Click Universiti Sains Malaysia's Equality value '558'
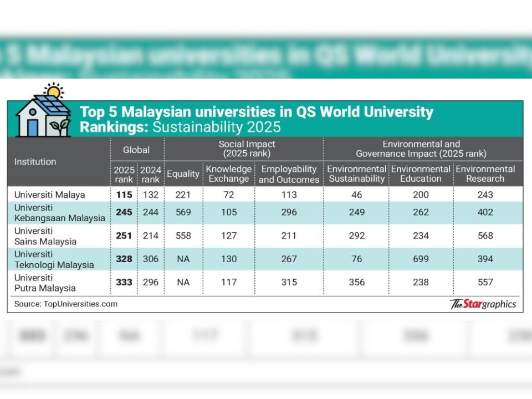 183,236
